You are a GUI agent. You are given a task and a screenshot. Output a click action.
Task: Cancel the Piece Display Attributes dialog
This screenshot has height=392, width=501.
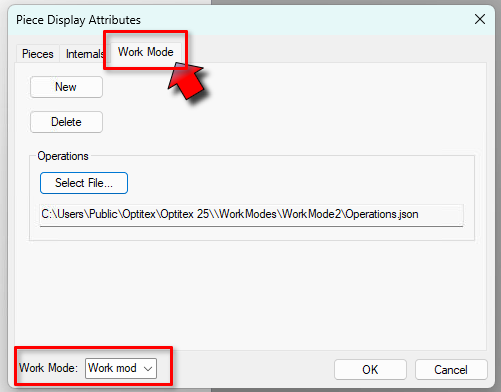451,370
